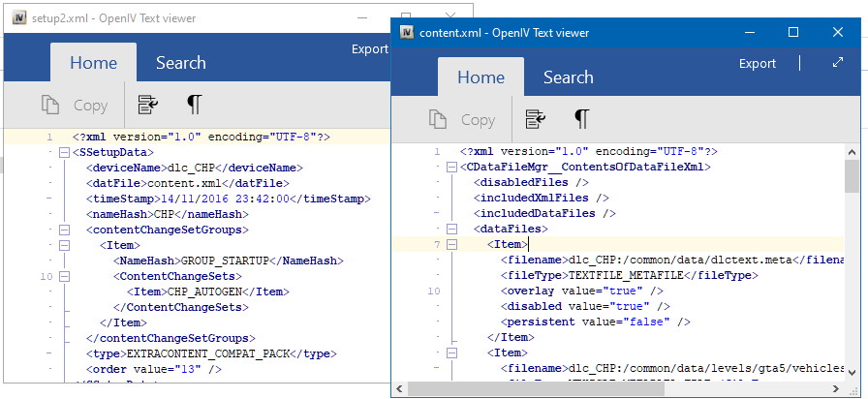Click the fullscreen arrows icon beside Export
The image size is (868, 399).
(x=838, y=63)
